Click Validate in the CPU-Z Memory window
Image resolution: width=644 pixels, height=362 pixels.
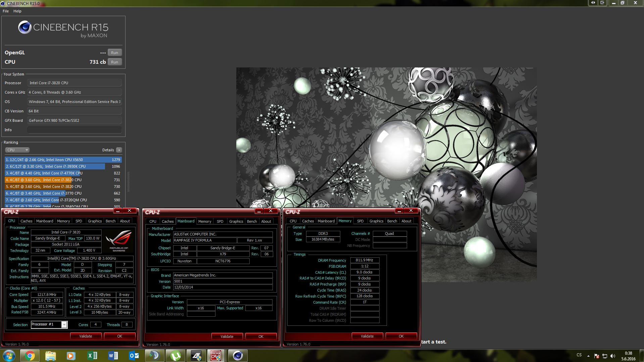367,336
